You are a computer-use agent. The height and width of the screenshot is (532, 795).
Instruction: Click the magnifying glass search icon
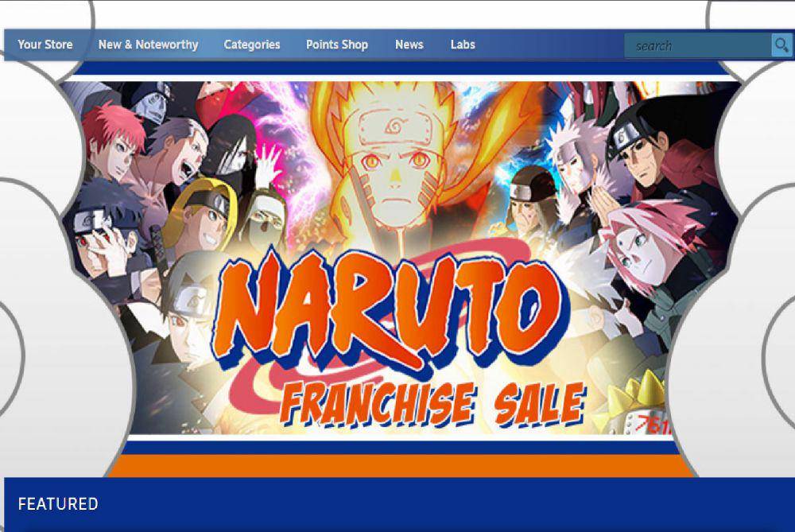[x=781, y=45]
